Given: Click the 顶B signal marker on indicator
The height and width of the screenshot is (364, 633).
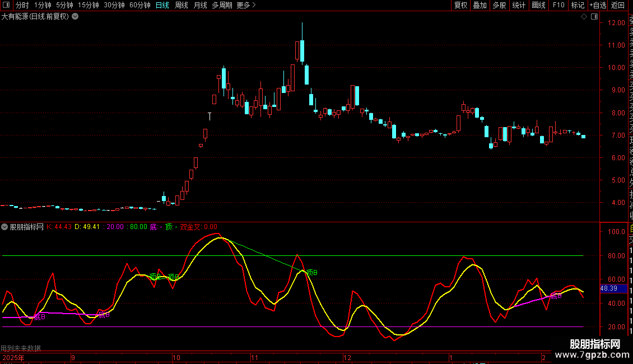Looking at the screenshot, I should [311, 273].
